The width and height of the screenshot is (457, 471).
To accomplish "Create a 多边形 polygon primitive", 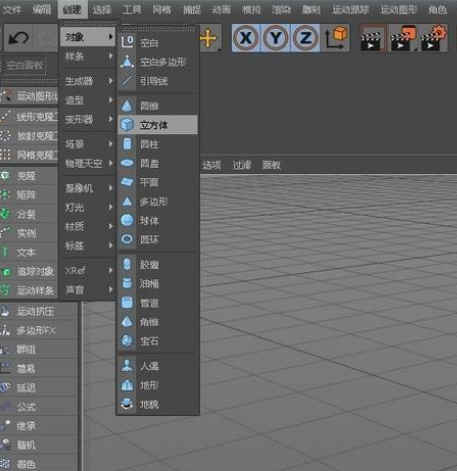I will pos(158,201).
